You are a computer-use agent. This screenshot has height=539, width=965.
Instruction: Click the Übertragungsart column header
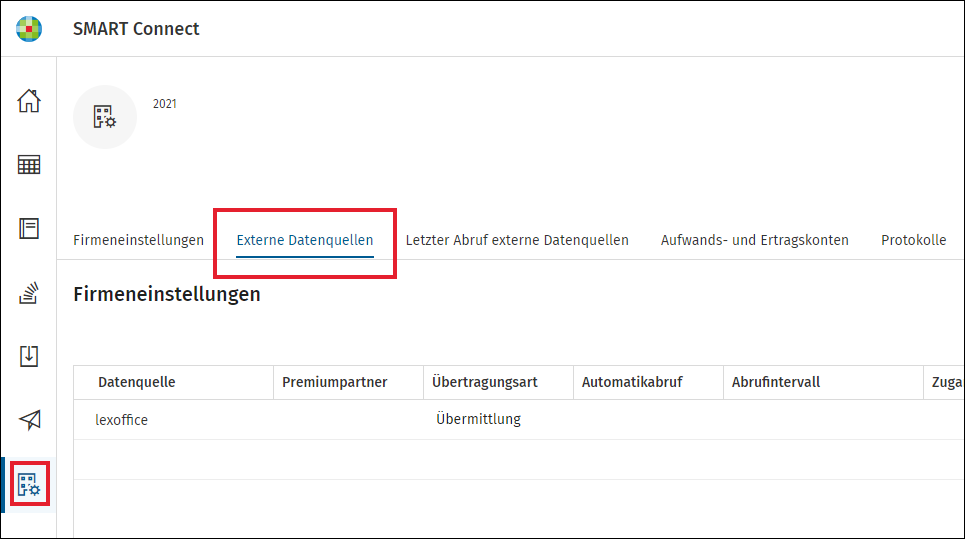point(499,382)
